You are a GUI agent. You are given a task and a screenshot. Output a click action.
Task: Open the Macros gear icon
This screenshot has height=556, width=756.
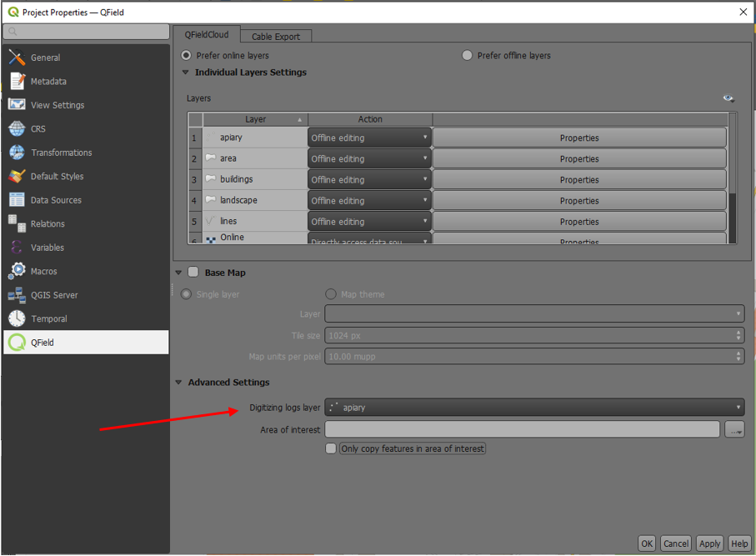click(x=17, y=271)
